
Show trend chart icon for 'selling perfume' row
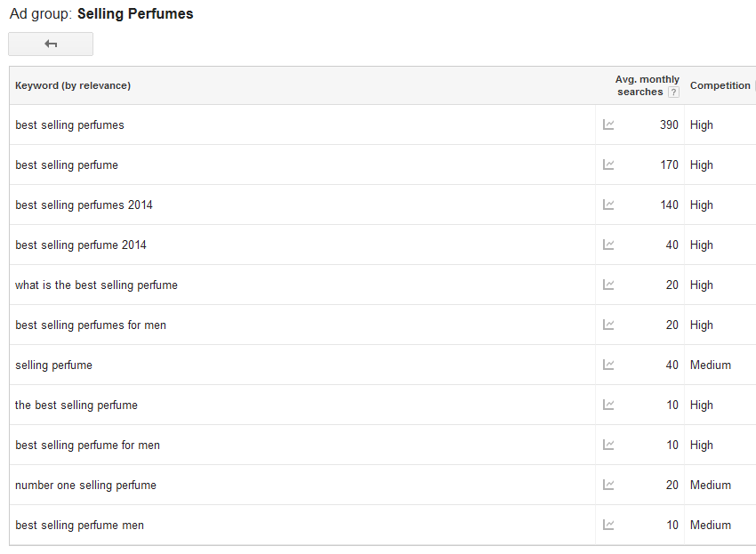pos(608,365)
